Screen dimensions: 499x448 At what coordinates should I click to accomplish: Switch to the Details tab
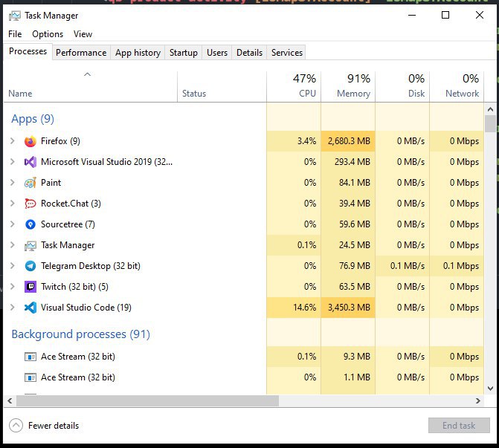click(250, 53)
